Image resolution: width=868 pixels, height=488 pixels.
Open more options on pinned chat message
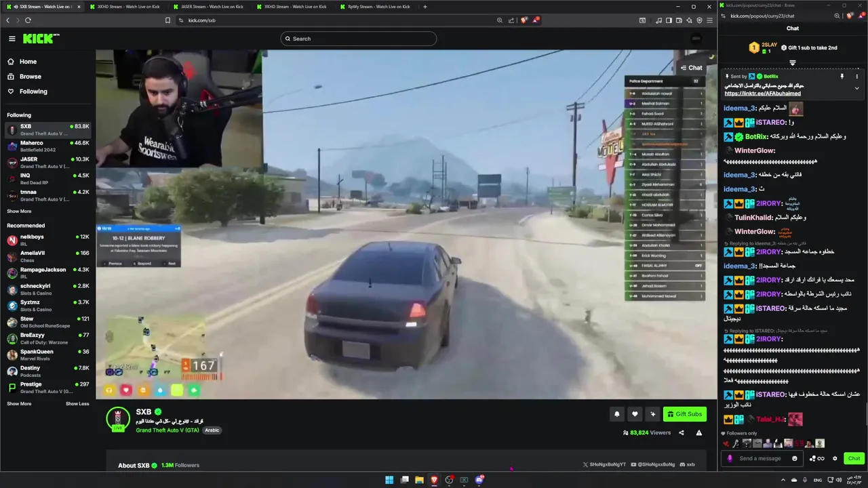[857, 77]
